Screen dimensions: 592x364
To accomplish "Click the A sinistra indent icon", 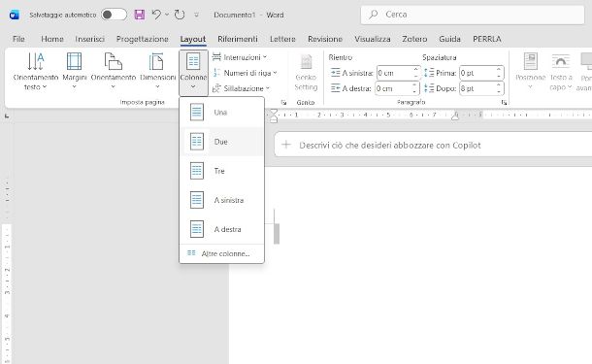I will click(x=335, y=73).
